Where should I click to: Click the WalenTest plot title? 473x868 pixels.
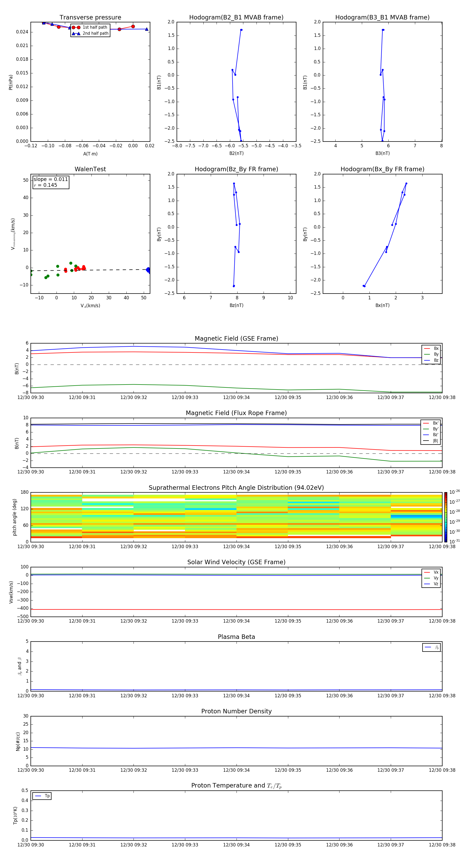(90, 169)
